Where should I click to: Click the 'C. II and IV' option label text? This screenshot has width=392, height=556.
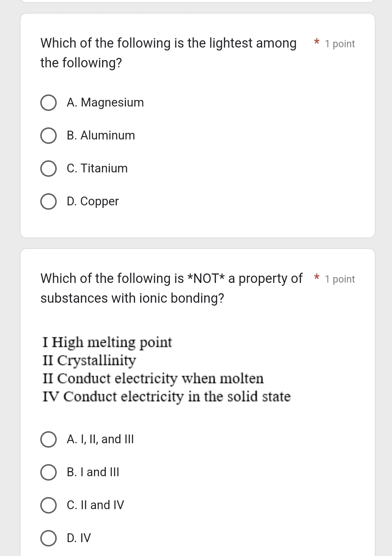coord(95,505)
